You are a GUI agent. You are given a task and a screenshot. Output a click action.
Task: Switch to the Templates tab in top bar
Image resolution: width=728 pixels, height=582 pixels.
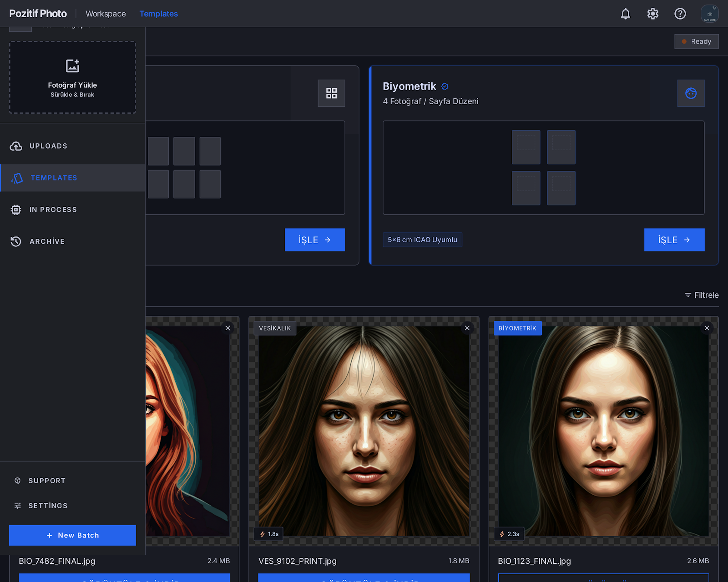coord(159,14)
